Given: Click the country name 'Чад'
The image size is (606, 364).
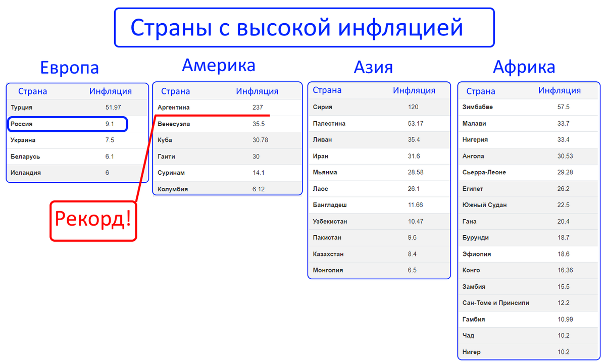Looking at the screenshot, I should point(469,335).
